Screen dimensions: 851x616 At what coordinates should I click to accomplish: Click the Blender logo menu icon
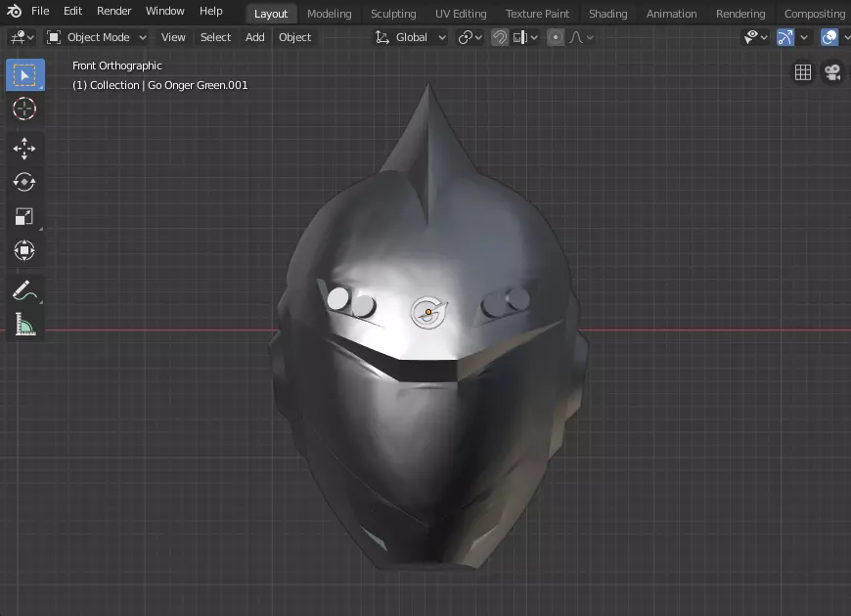pos(14,11)
